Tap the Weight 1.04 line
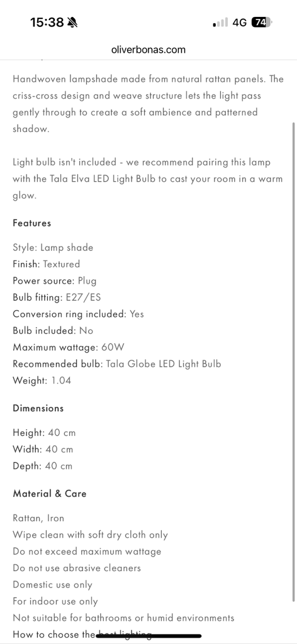The width and height of the screenshot is (297, 644). pos(42,380)
